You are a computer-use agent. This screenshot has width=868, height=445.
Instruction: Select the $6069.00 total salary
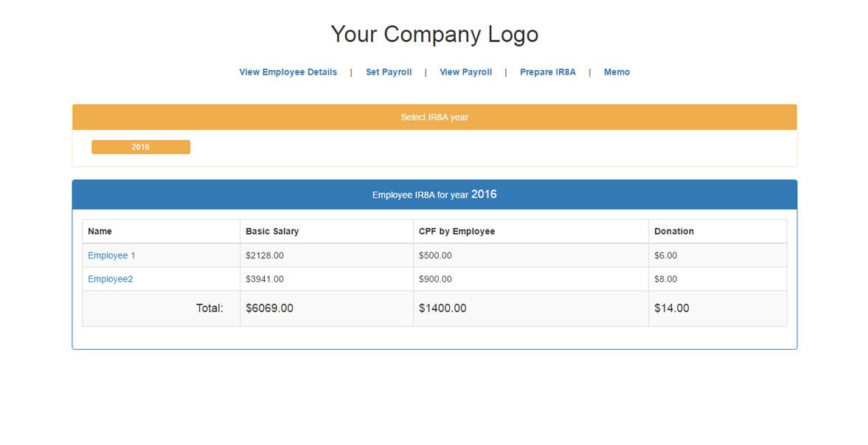tap(327, 308)
